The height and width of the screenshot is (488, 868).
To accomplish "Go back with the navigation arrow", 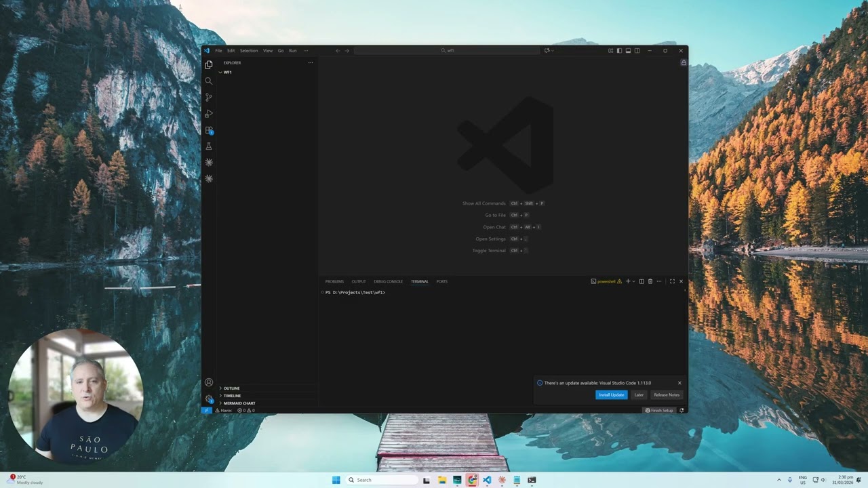I will pos(338,50).
